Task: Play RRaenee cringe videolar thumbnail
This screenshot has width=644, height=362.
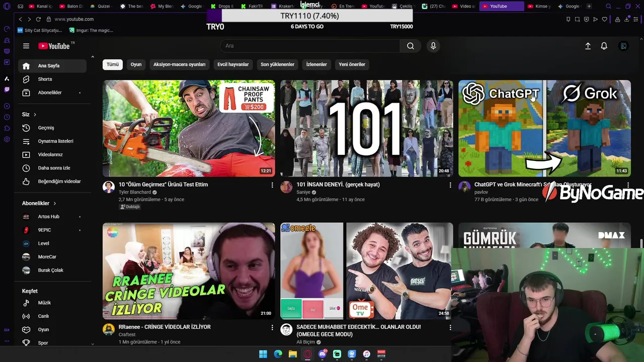Action: coord(189,270)
